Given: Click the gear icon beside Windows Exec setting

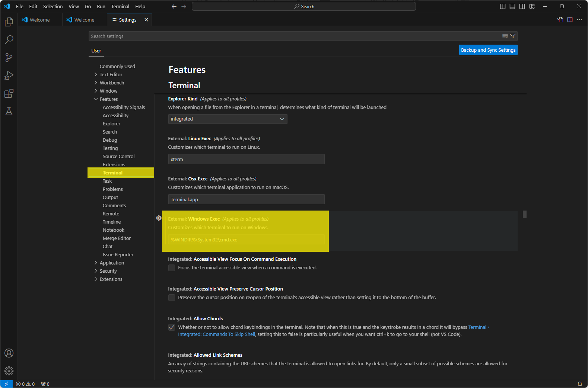Looking at the screenshot, I should click(x=159, y=218).
